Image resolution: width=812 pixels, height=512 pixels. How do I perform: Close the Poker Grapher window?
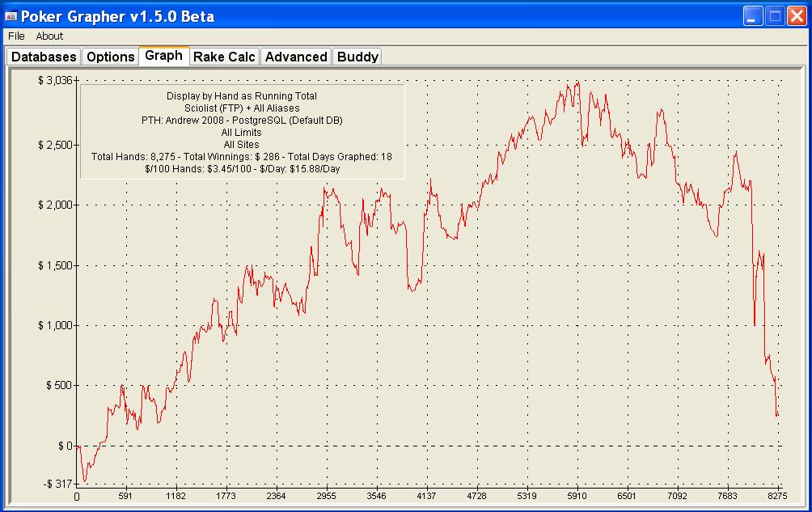coord(794,16)
